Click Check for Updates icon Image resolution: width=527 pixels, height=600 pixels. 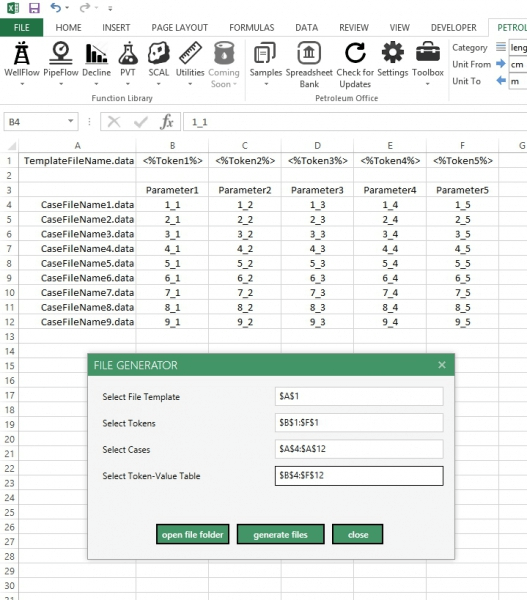pyautogui.click(x=355, y=53)
